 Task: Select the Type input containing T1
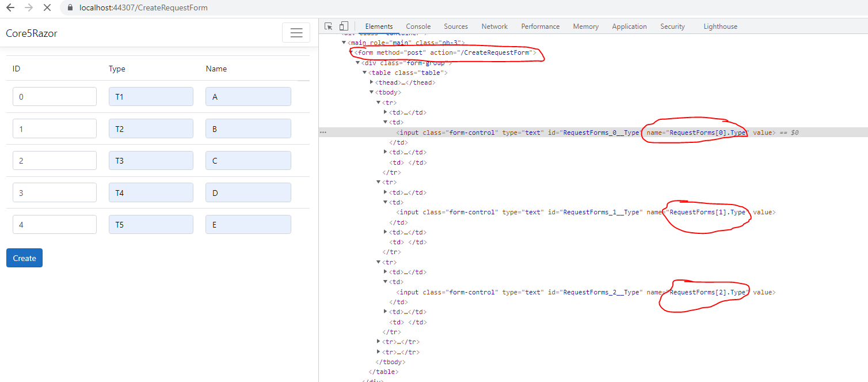click(151, 96)
